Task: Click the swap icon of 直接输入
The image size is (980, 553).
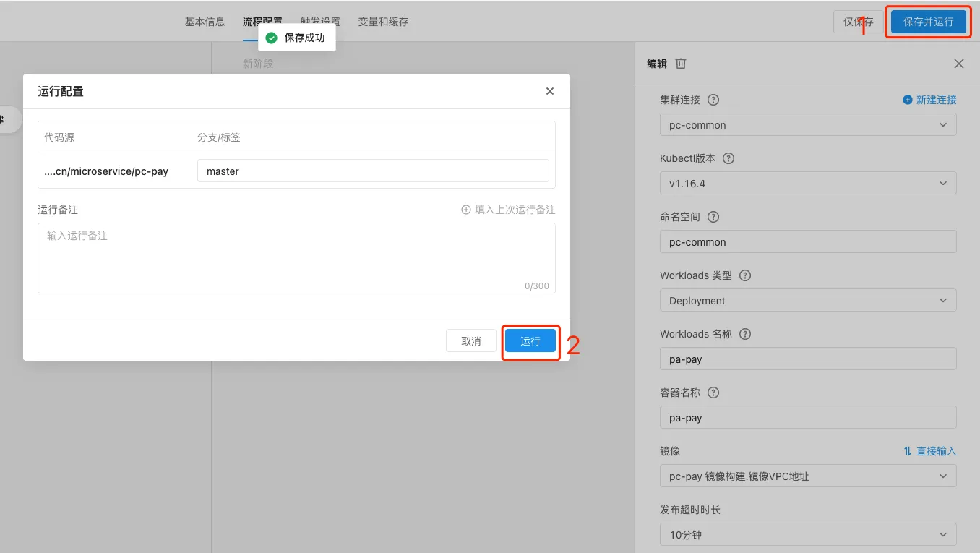Action: [908, 451]
